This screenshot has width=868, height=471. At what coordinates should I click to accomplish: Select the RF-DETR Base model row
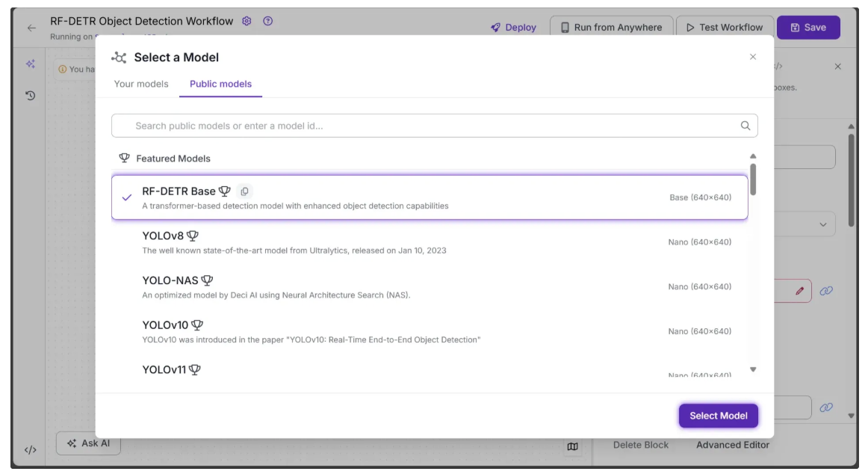tap(430, 197)
